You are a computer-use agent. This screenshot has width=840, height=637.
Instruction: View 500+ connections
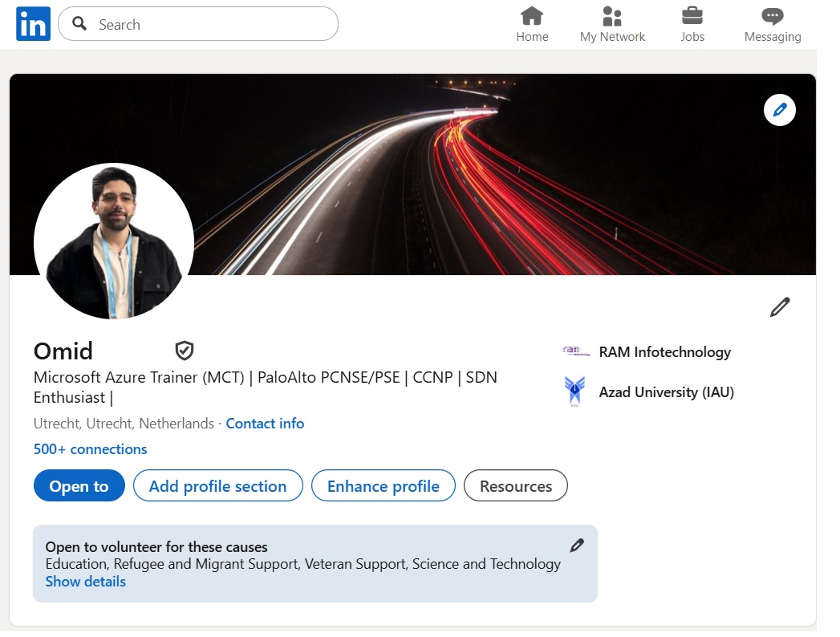(91, 449)
